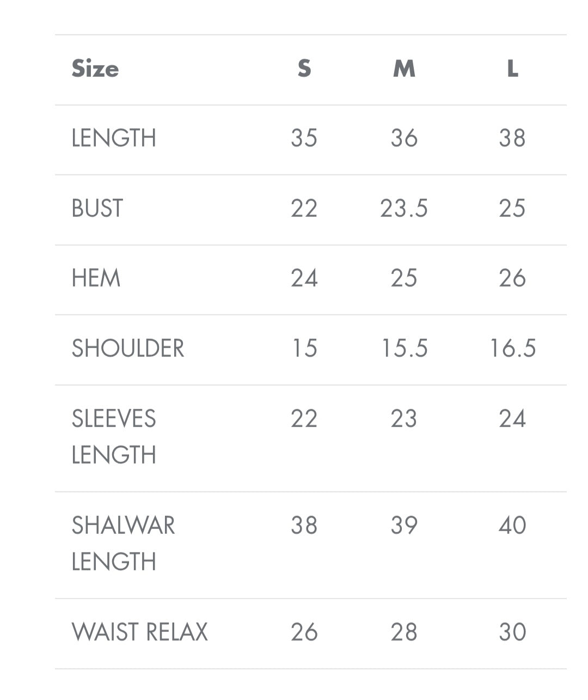588x700 pixels.
Task: Click the LENGTH row label at top
Action: 114,138
